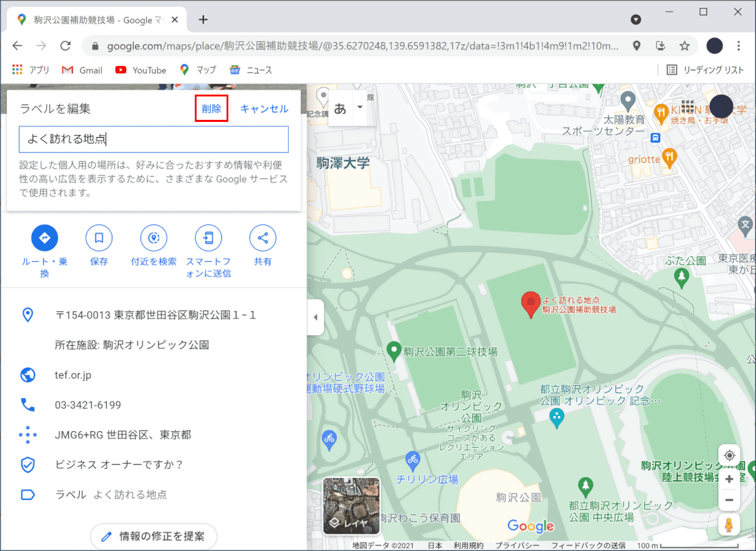Click the location permission icon in address bar
The image size is (756, 551).
(636, 45)
